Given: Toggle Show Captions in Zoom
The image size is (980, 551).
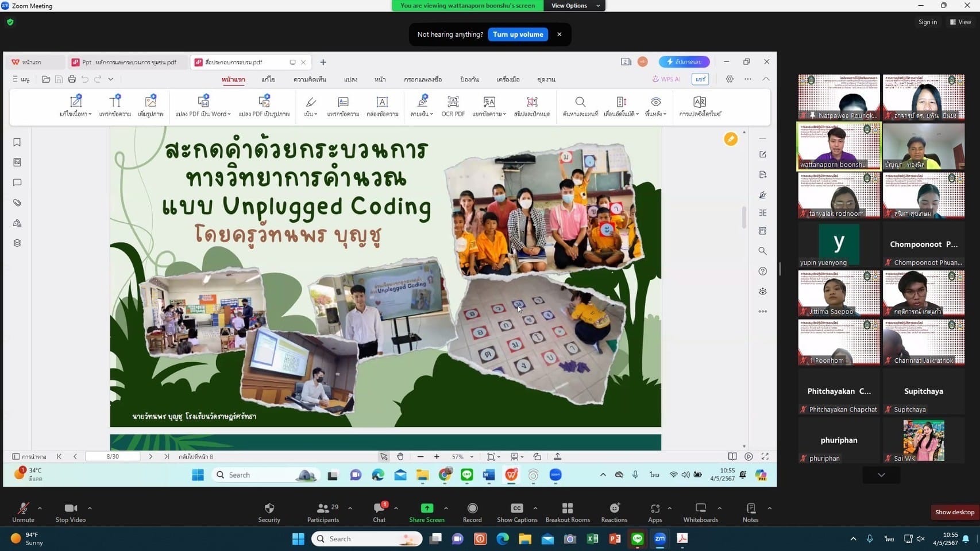Looking at the screenshot, I should point(517,509).
